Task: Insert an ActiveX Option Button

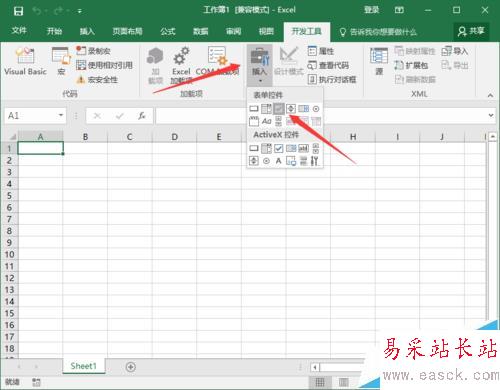Action: point(266,161)
